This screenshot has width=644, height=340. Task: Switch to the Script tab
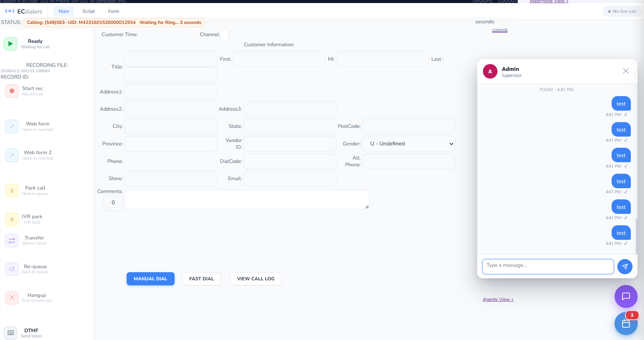[88, 11]
